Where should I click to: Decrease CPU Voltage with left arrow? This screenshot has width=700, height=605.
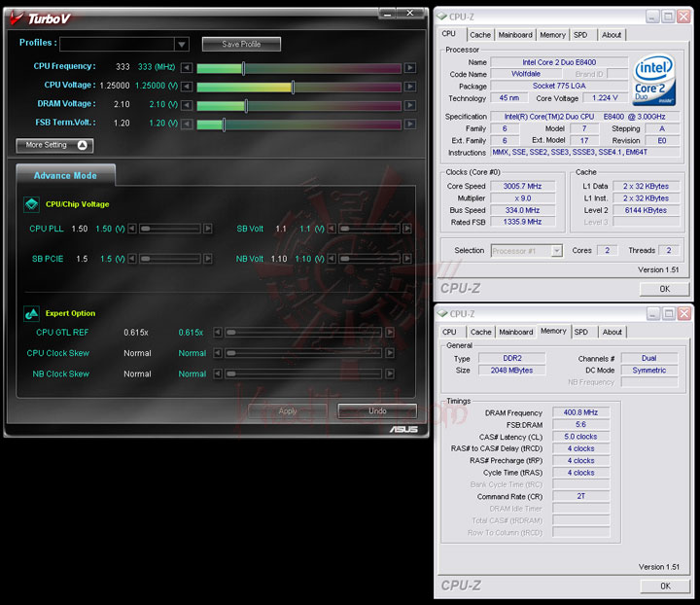[x=187, y=87]
